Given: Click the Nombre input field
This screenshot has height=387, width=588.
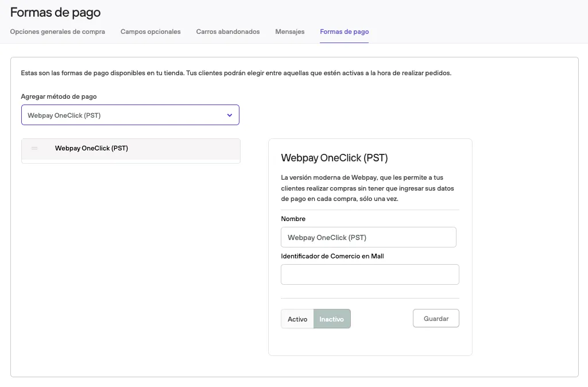Looking at the screenshot, I should click(x=369, y=237).
